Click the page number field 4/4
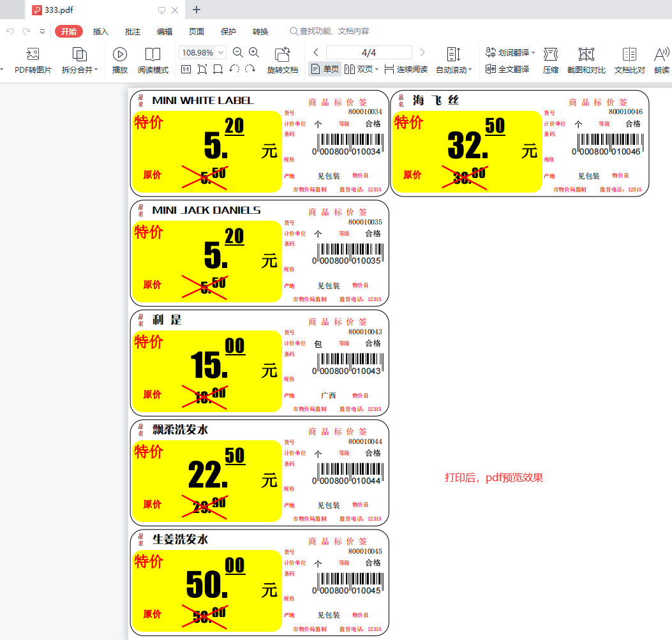The image size is (672, 640). click(369, 53)
